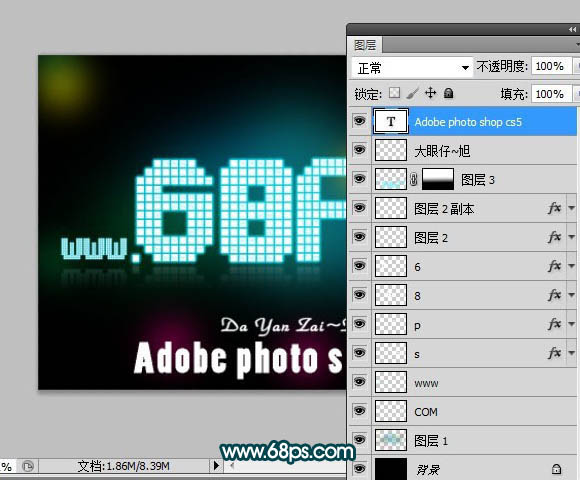
Task: Click fx effects icon on 图层 2 layer
Action: tap(554, 237)
